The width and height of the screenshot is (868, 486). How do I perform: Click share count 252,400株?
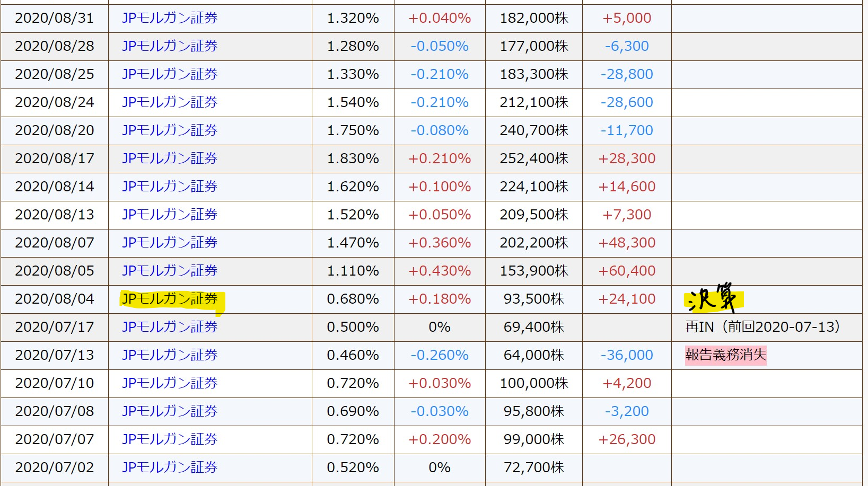pos(534,158)
